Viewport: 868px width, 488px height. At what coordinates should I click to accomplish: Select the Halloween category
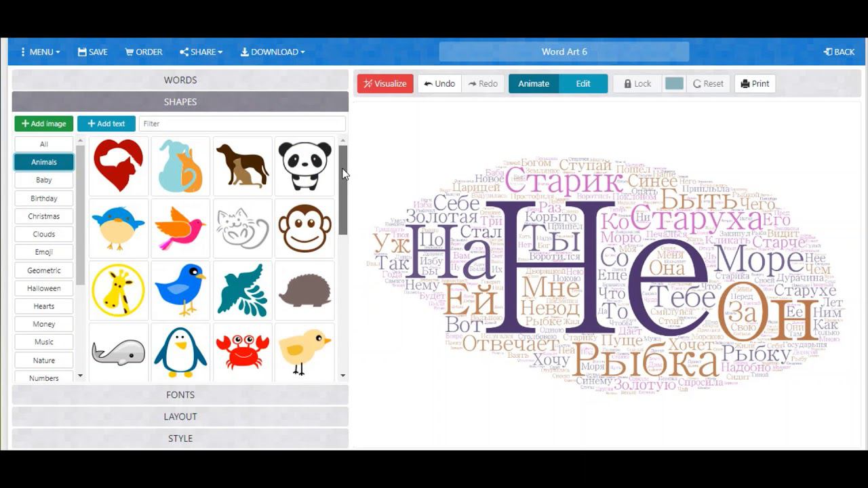tap(44, 288)
